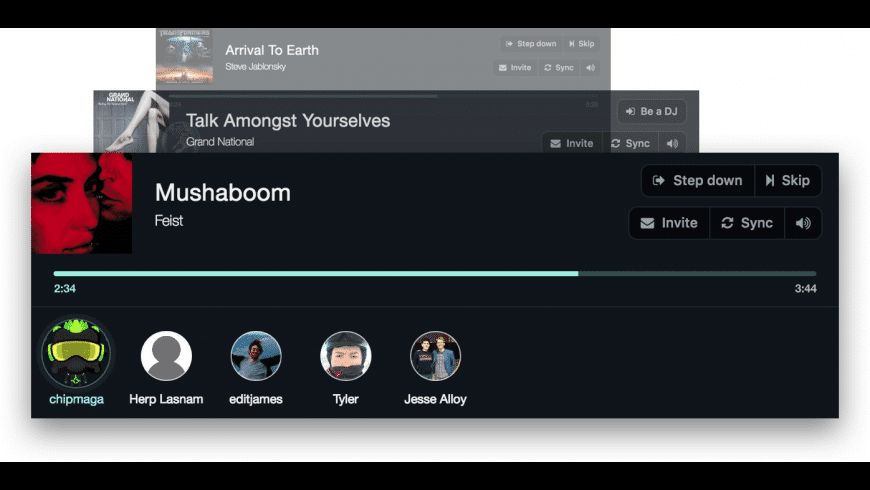870x490 pixels.
Task: Sync playback in the Mushaboom player
Action: pos(747,223)
